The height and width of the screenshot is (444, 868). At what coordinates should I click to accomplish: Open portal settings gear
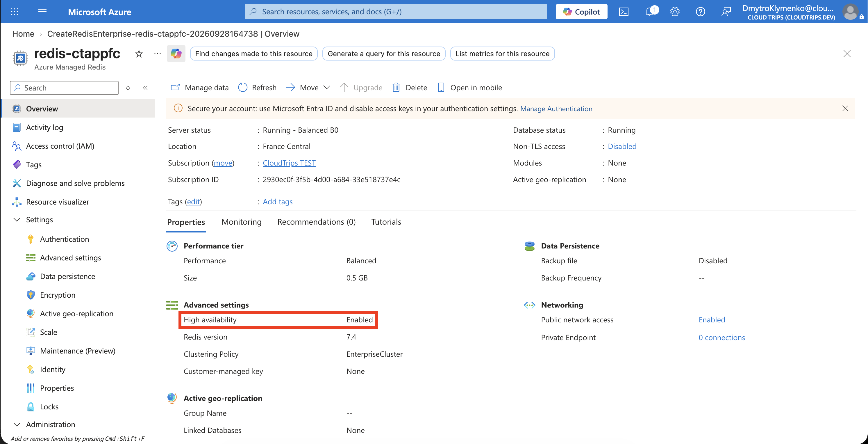pos(675,12)
